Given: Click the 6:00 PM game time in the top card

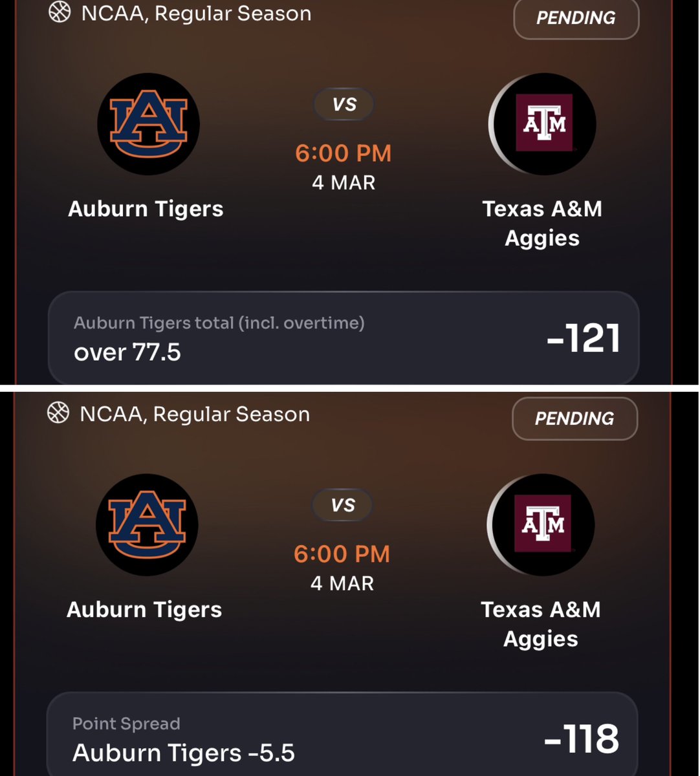Looking at the screenshot, I should [344, 153].
